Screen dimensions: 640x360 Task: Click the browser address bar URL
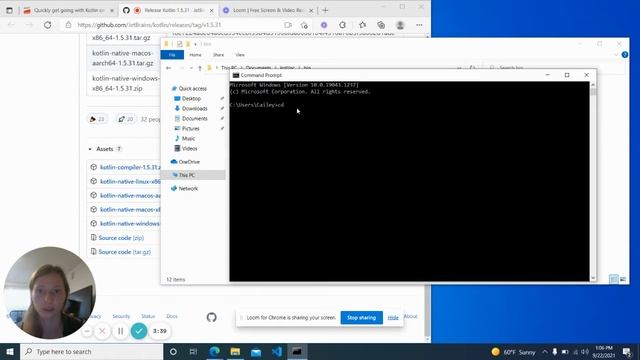tap(149, 25)
